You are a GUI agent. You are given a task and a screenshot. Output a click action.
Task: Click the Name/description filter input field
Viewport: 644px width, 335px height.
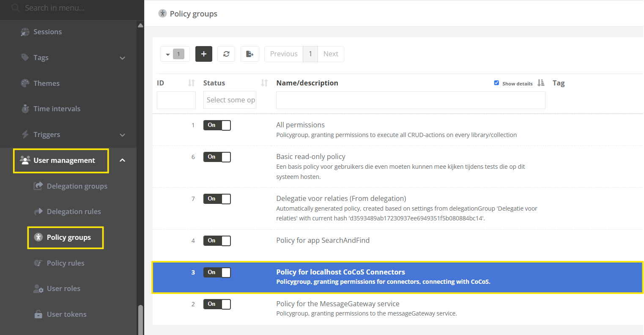tap(410, 100)
